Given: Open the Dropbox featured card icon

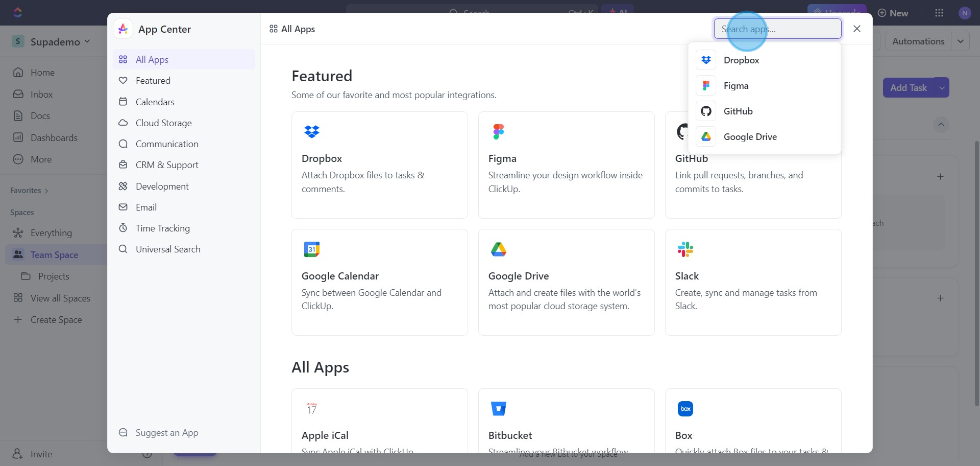Looking at the screenshot, I should click(311, 132).
